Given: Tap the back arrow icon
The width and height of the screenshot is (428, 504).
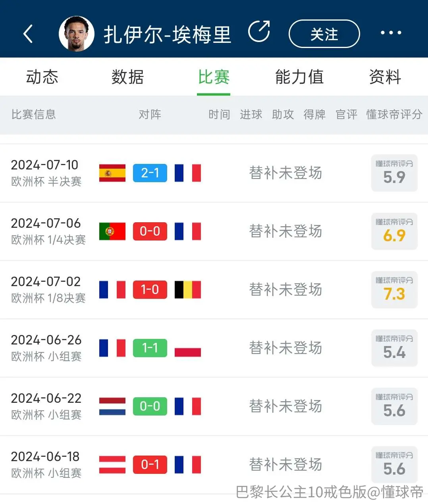Looking at the screenshot, I should click(x=28, y=33).
